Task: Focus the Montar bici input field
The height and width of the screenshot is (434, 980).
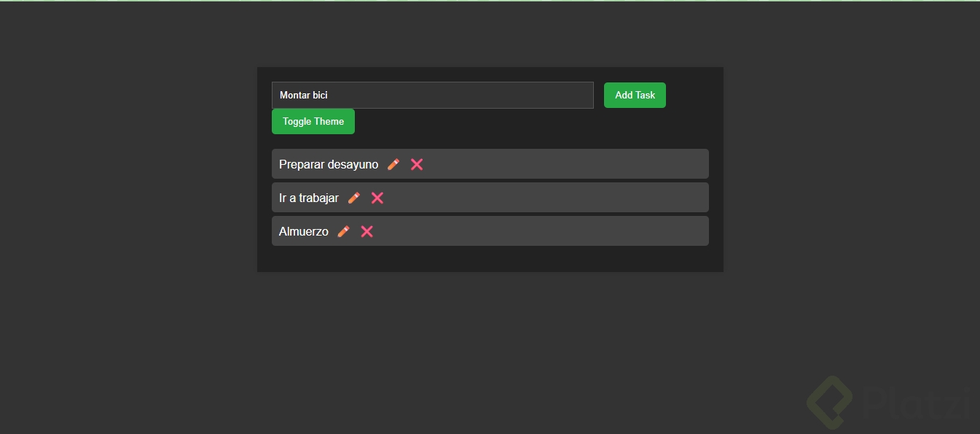Action: [x=432, y=96]
